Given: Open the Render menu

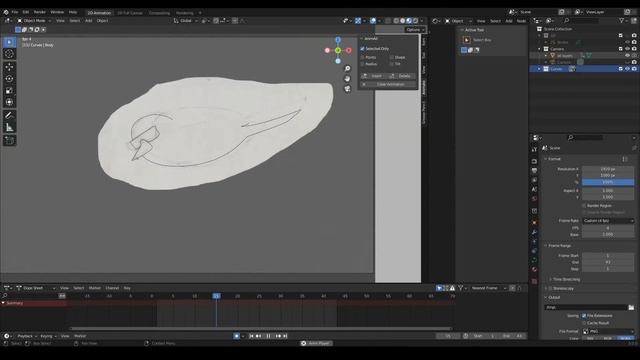Looking at the screenshot, I should coord(40,12).
